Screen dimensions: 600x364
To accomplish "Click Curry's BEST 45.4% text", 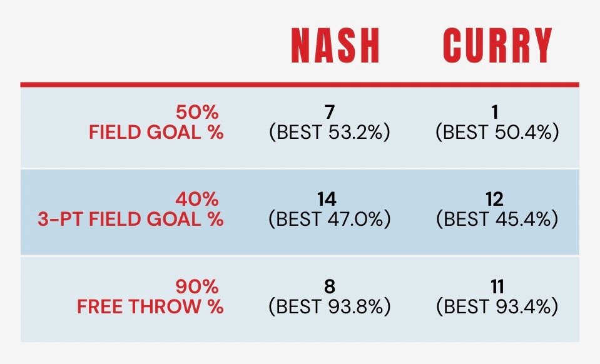I will (498, 220).
